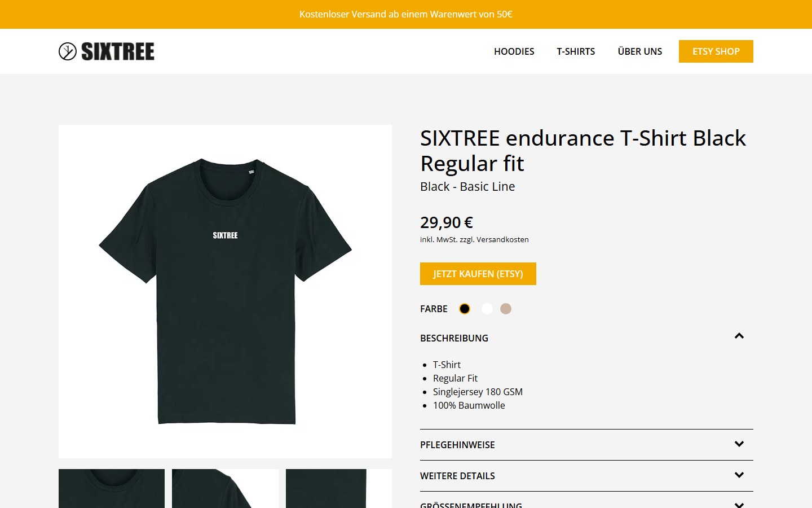Click the WEITERE DETAILS heading label
Screen dimensions: 812x508
457,476
